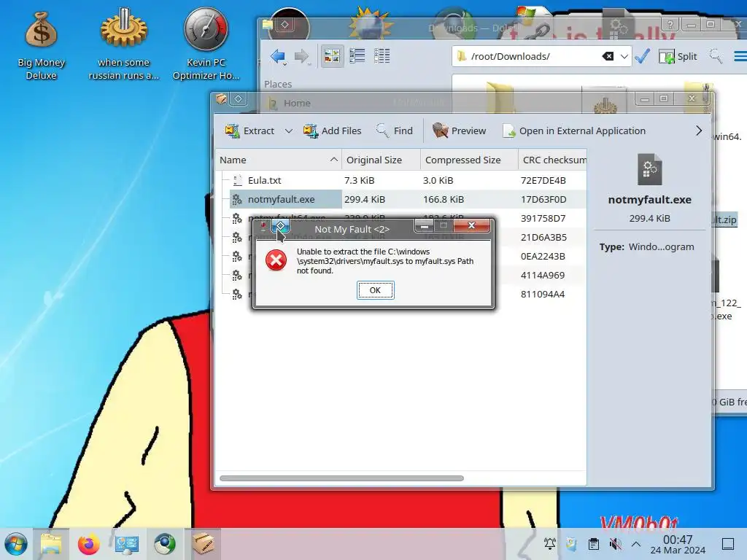The width and height of the screenshot is (747, 560).
Task: Close the Not My Fault error dialog
Action: pyautogui.click(x=471, y=225)
